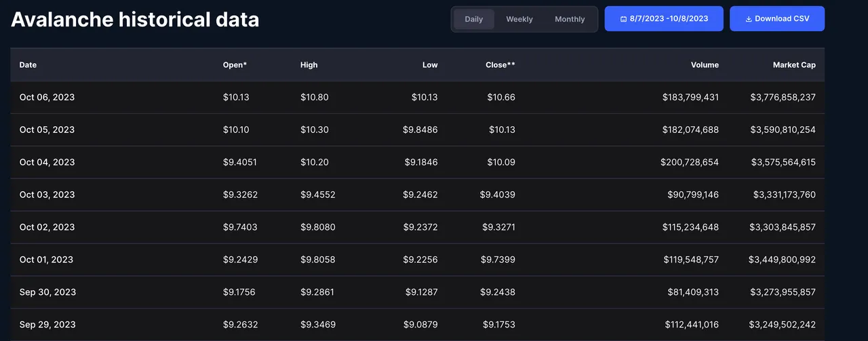Click the $9.1756 open value for Sep 30
868x341 pixels.
coord(239,293)
